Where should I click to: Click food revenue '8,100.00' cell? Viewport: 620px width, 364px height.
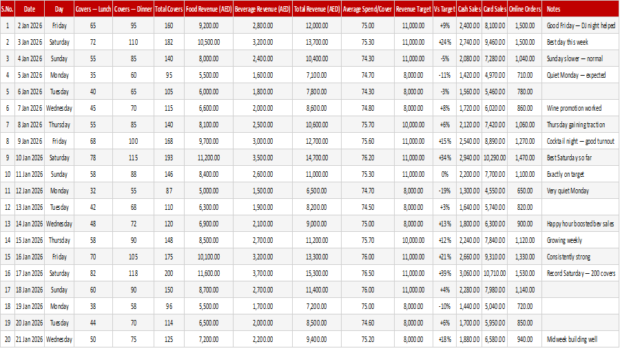pyautogui.click(x=209, y=125)
